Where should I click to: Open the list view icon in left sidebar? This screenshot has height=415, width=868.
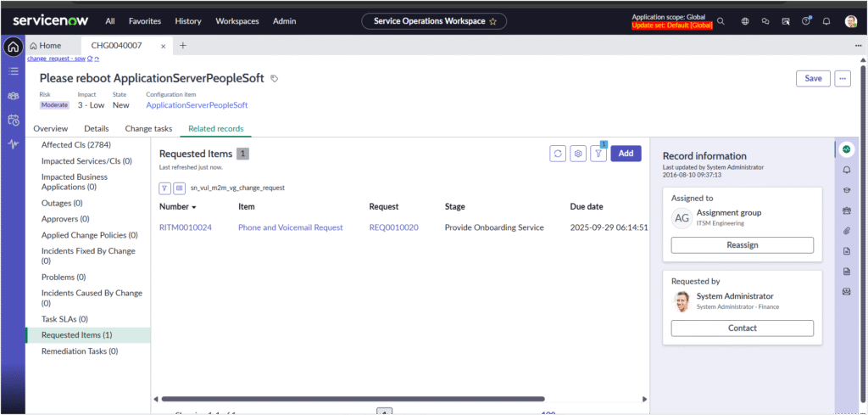(x=14, y=71)
